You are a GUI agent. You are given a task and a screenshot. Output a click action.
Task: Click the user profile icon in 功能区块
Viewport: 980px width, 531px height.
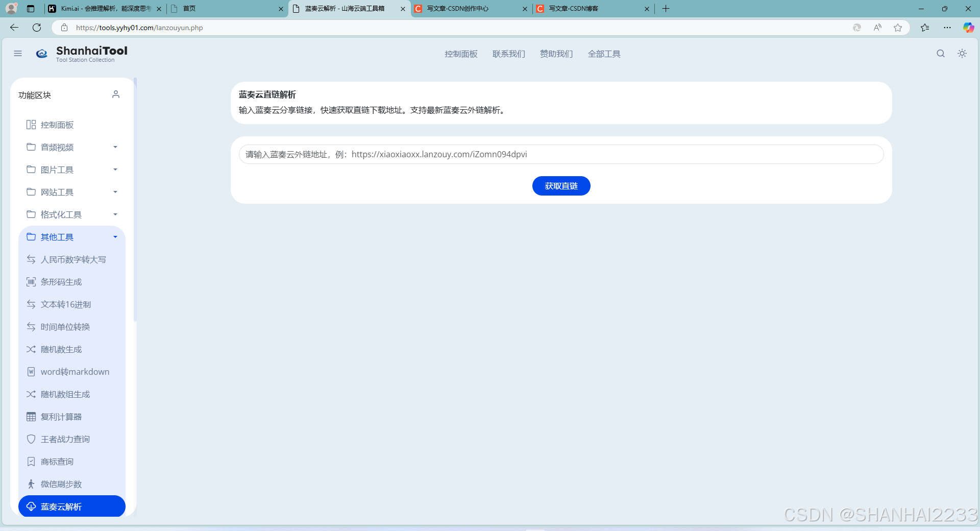pos(116,94)
